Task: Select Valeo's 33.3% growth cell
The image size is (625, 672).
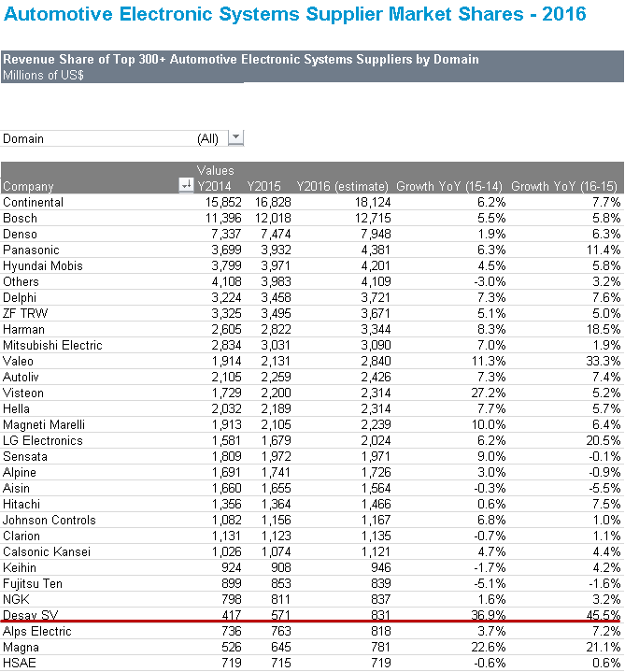Action: pyautogui.click(x=604, y=361)
